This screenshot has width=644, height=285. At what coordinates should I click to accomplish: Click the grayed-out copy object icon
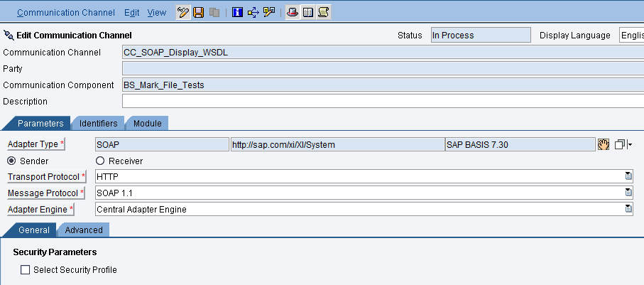tap(214, 13)
